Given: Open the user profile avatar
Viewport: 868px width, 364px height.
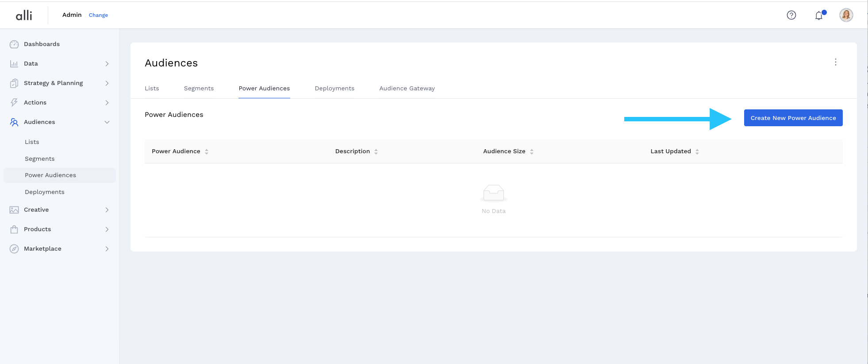Looking at the screenshot, I should (x=846, y=15).
